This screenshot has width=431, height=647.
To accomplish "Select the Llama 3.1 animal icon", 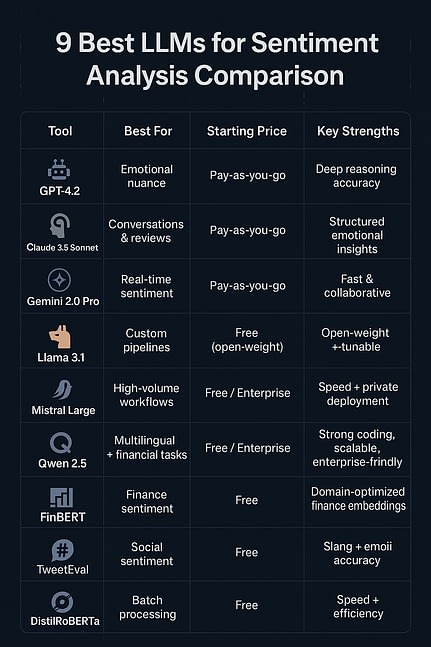I will click(60, 336).
